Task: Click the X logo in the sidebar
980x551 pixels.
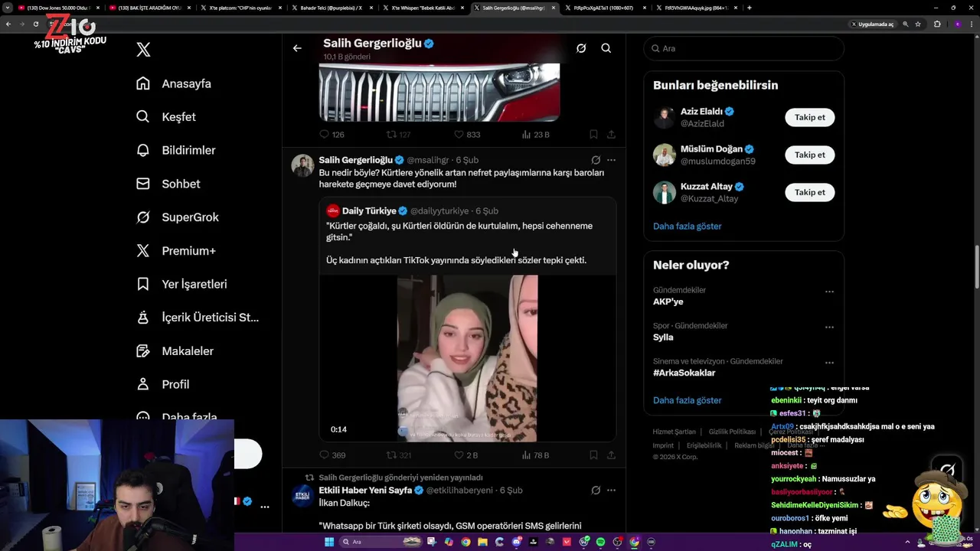Action: click(143, 50)
